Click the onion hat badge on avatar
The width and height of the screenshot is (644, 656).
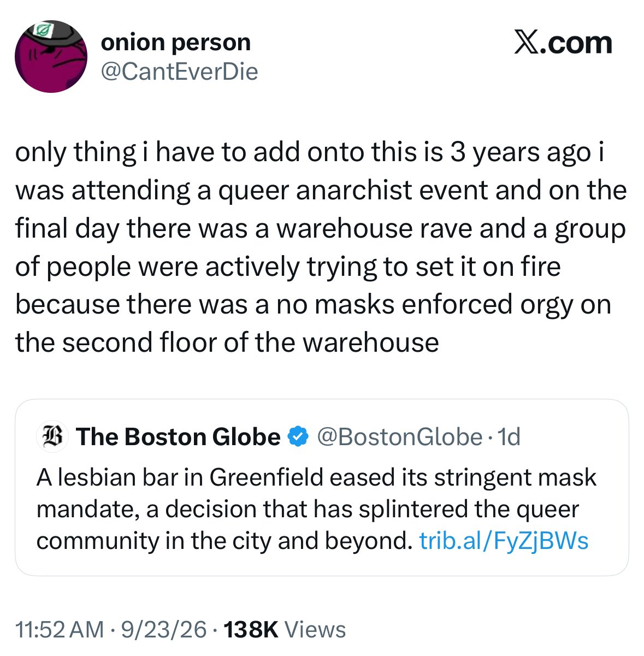[41, 30]
